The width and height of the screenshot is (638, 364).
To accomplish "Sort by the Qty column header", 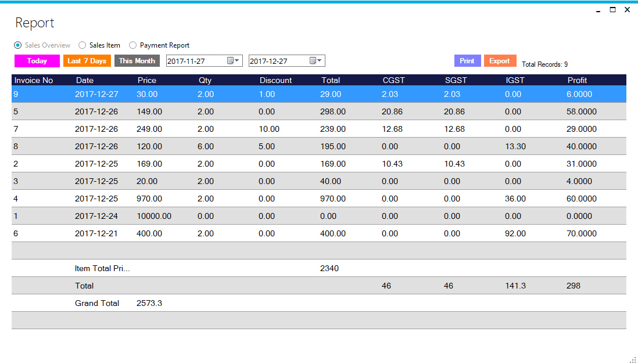I will click(x=205, y=81).
